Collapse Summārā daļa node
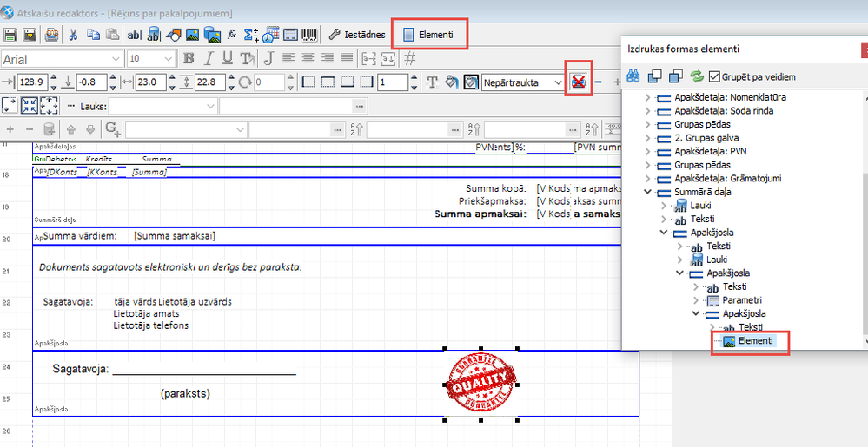This screenshot has height=447, width=868. (647, 192)
